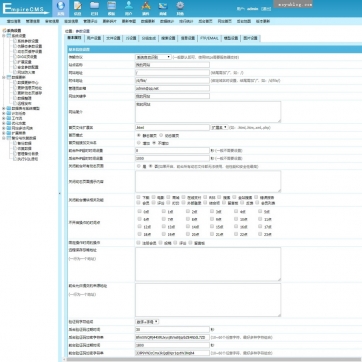Open the 其他 (Other) gear icon in header
Viewport: 362px width, 362px height.
pyautogui.click(x=180, y=8)
